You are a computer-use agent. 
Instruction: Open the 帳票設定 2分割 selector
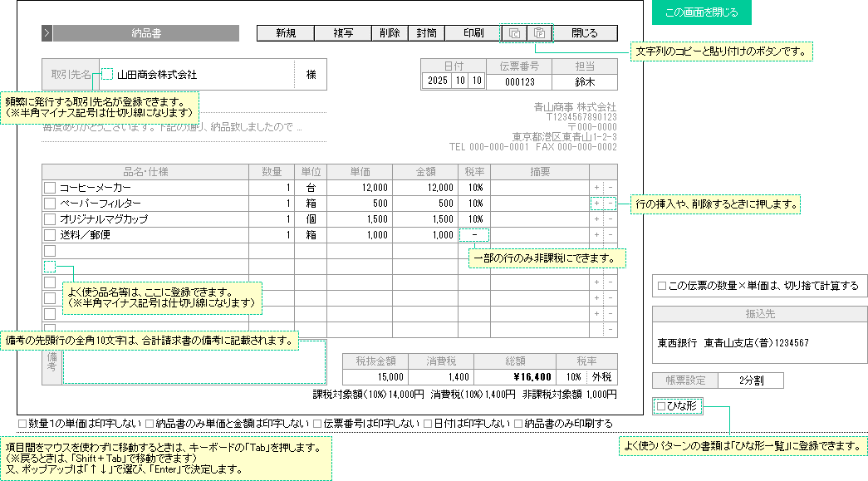click(x=751, y=380)
